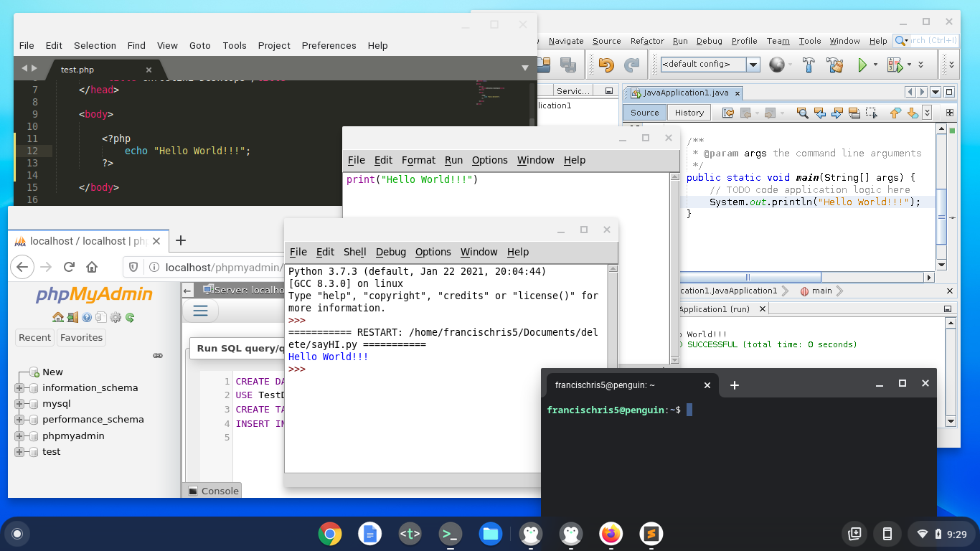Open the document list dropdown in the NetBeans editor

click(x=936, y=92)
